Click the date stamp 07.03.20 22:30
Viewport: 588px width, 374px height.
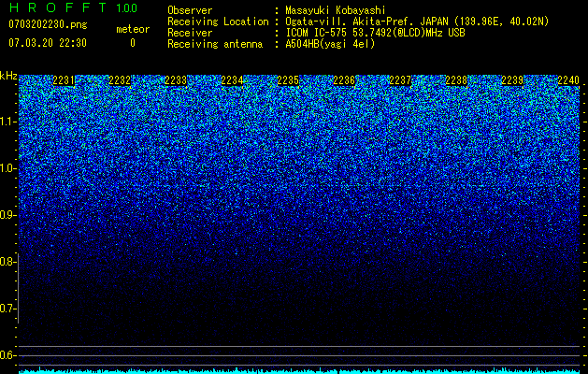48,43
